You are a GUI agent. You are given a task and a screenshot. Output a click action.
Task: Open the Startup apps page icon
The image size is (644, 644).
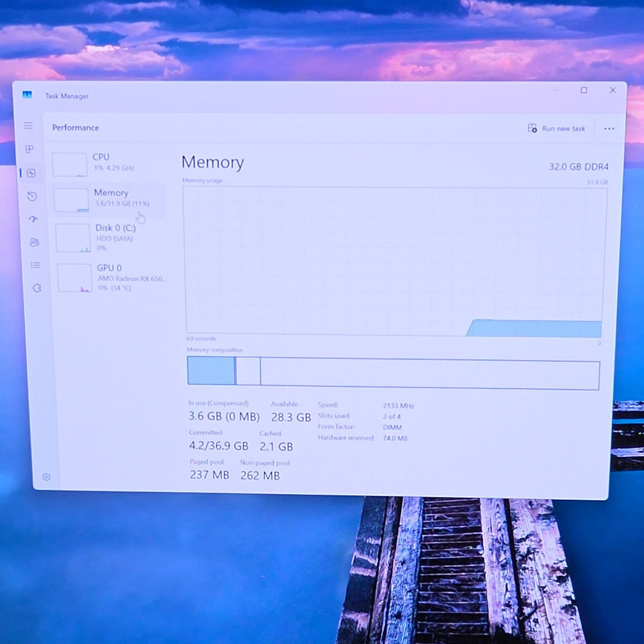33,219
